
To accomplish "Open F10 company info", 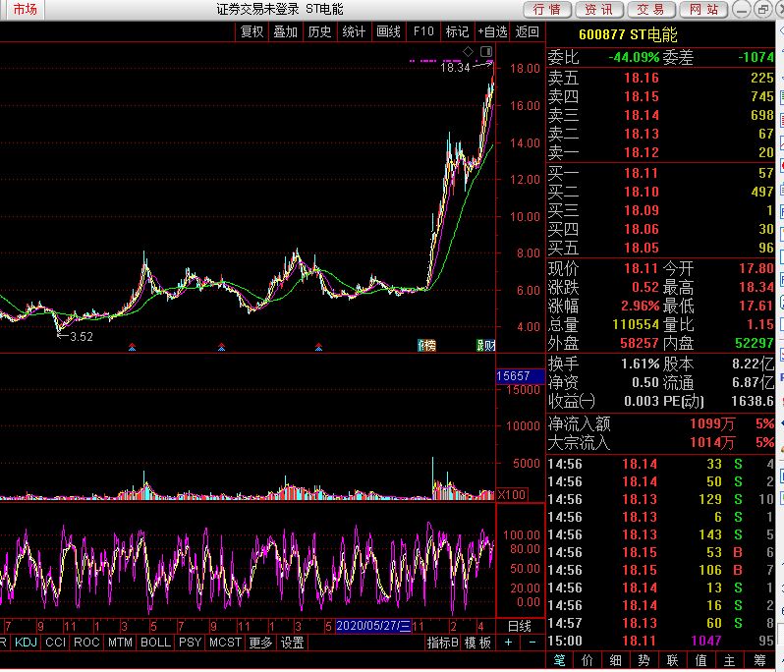I will click(x=422, y=31).
